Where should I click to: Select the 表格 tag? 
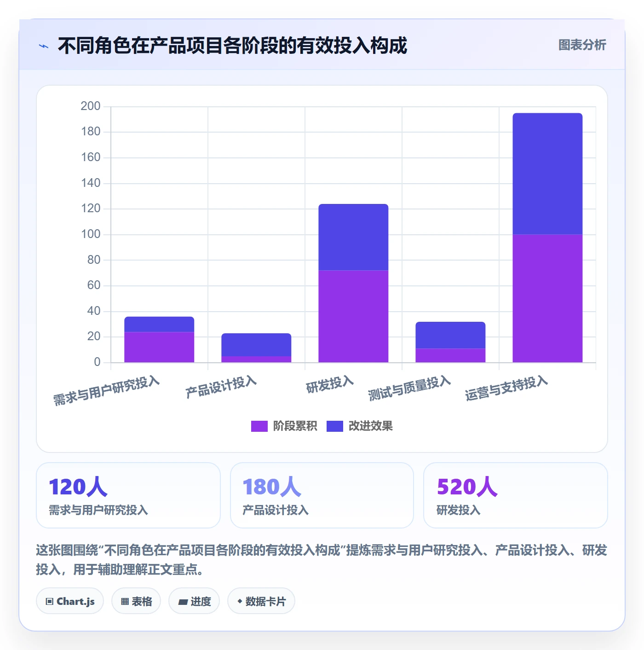pyautogui.click(x=136, y=601)
